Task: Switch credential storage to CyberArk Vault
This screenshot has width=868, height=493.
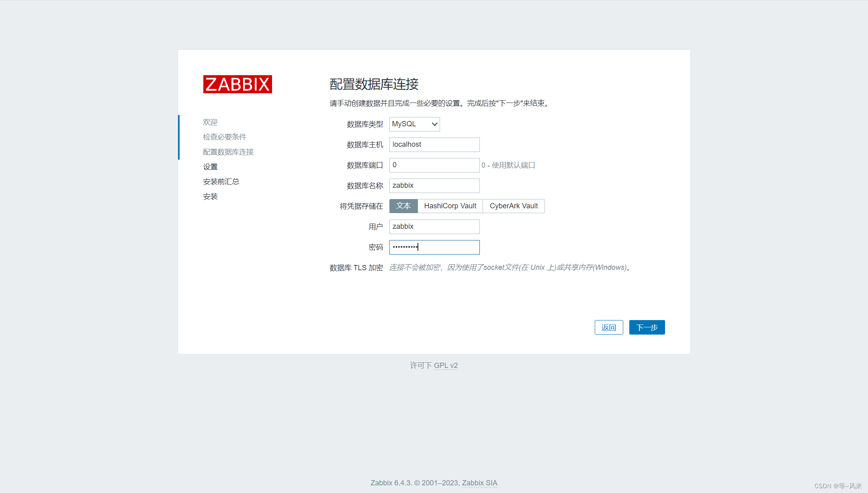Action: (x=513, y=206)
